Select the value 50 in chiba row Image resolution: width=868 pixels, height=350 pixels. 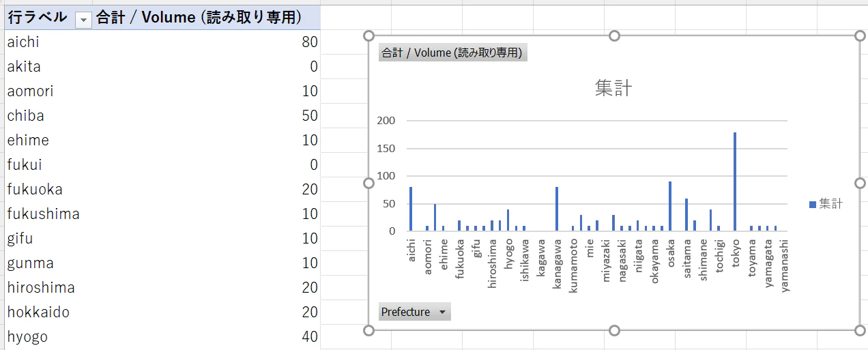(x=310, y=116)
